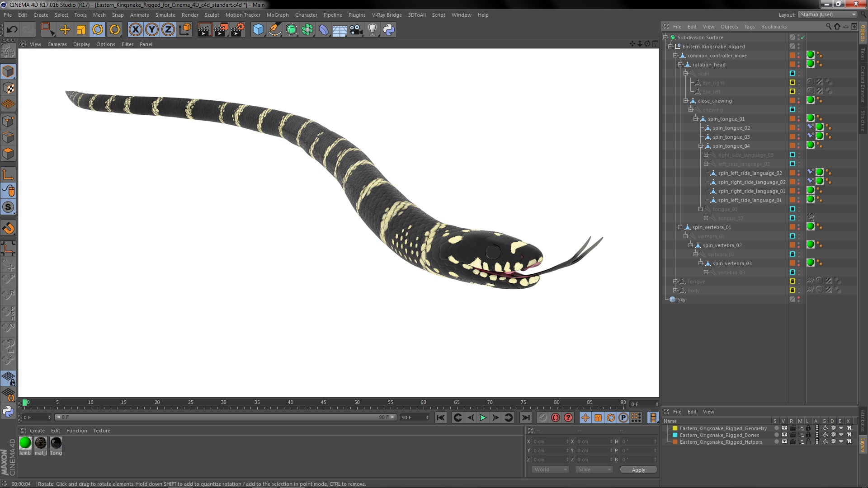Click the magnet tool icon
This screenshot has height=488, width=868.
click(8, 228)
